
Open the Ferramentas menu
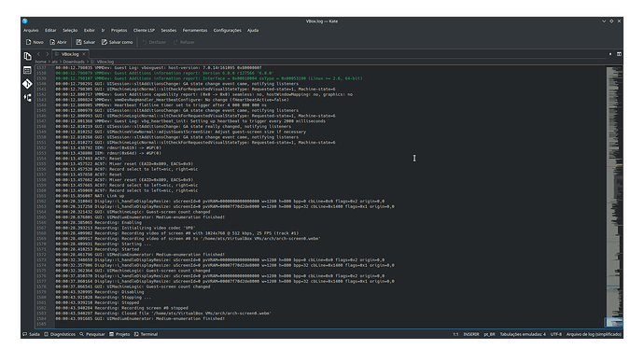click(195, 30)
